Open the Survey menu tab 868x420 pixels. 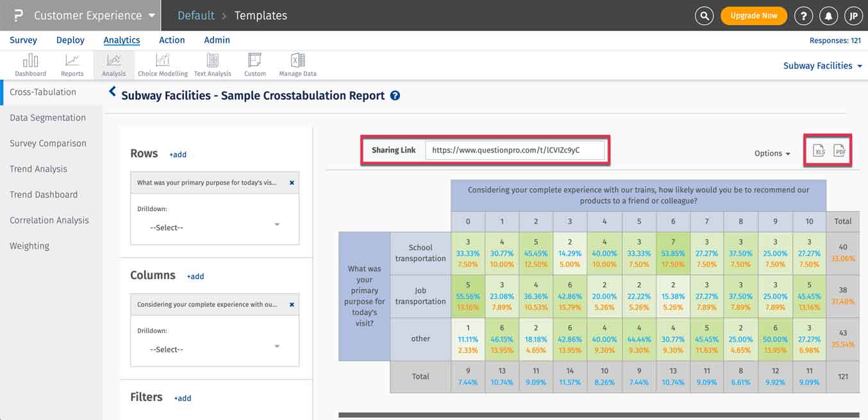click(24, 40)
